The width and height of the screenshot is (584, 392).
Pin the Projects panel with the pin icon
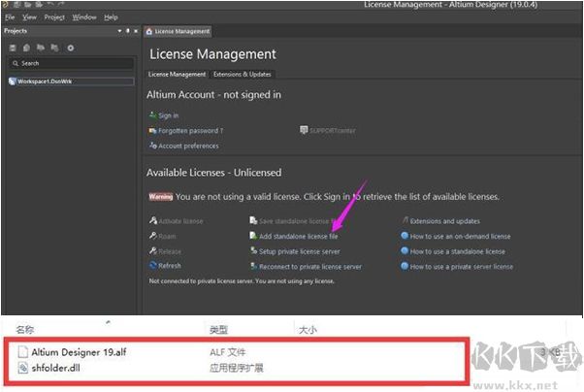(x=126, y=31)
